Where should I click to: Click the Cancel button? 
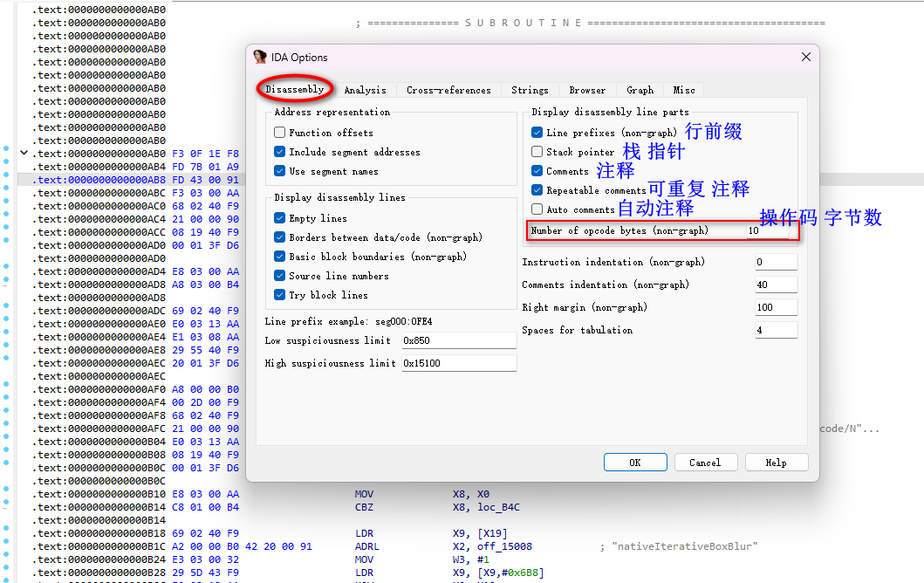[x=705, y=463]
